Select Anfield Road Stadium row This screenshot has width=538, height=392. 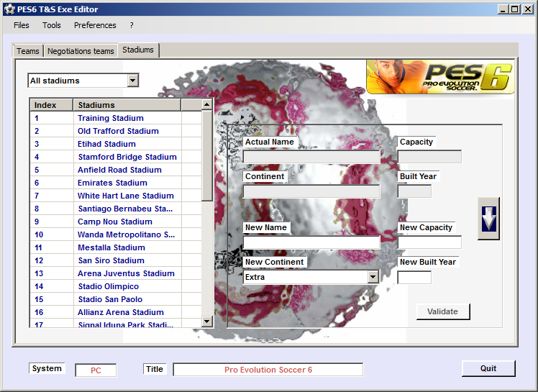point(116,170)
